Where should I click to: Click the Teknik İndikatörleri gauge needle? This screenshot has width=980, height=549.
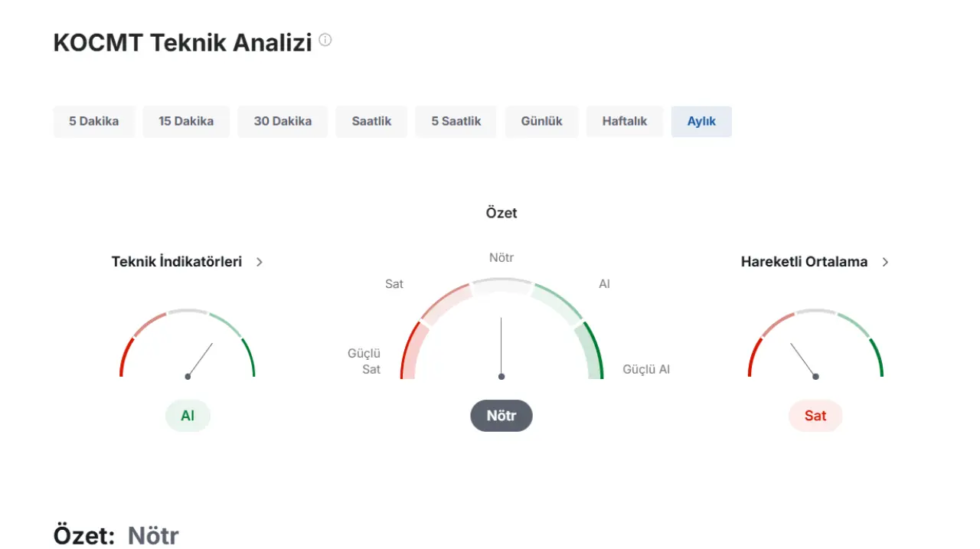[x=201, y=359]
